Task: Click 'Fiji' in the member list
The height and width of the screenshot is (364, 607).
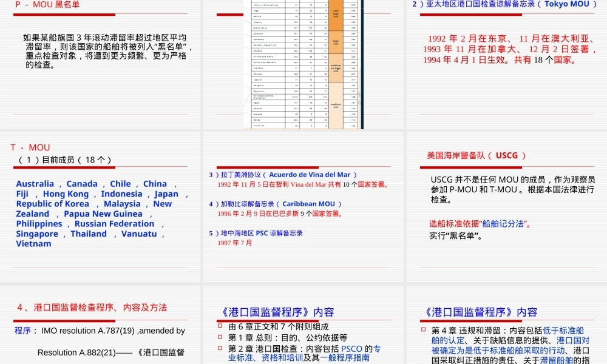Action: click(22, 194)
